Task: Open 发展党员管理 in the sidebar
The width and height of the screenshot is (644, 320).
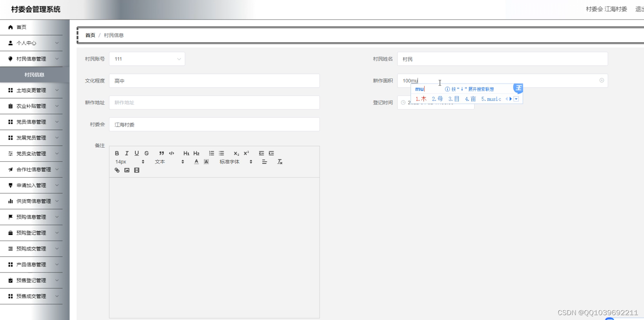Action: click(31, 138)
